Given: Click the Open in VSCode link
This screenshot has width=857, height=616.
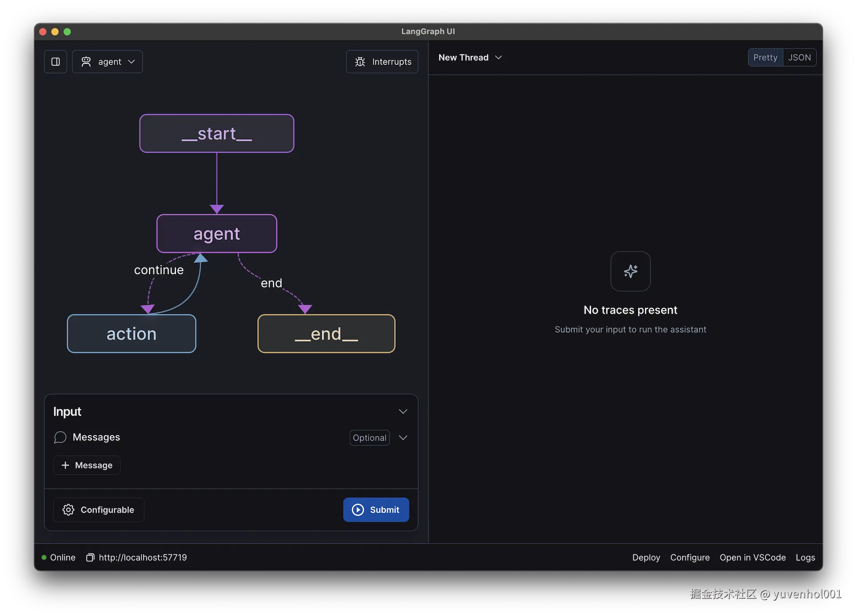Looking at the screenshot, I should point(752,557).
